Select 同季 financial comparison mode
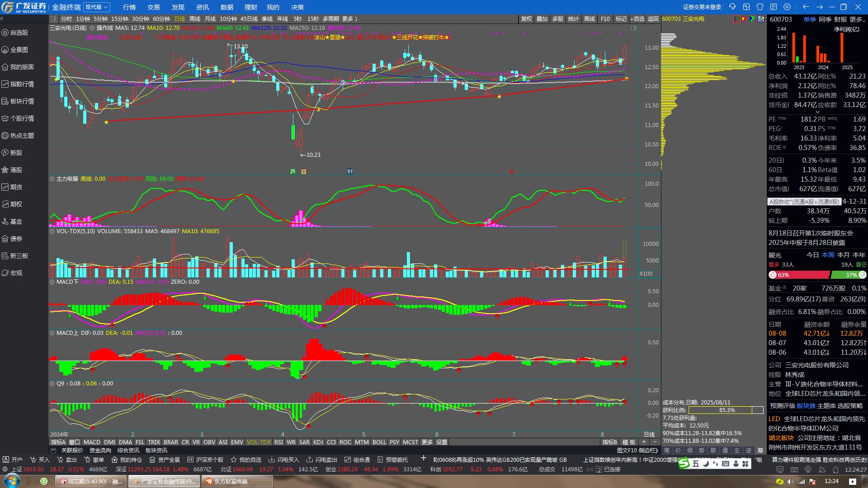This screenshot has height=488, width=868. (825, 19)
